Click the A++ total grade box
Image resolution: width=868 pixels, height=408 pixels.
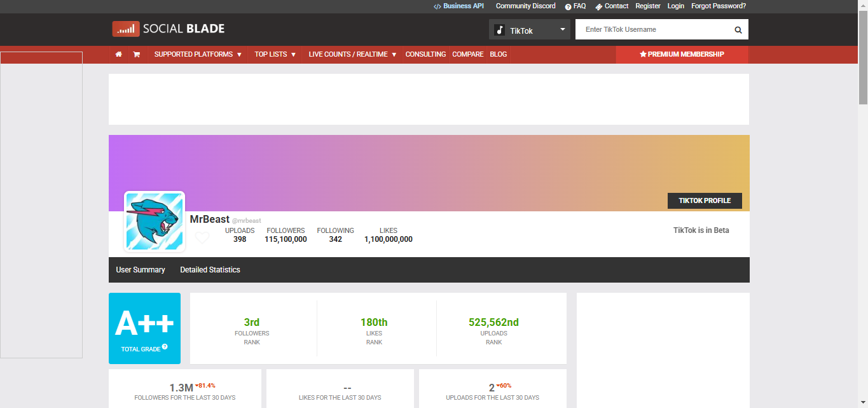[144, 328]
